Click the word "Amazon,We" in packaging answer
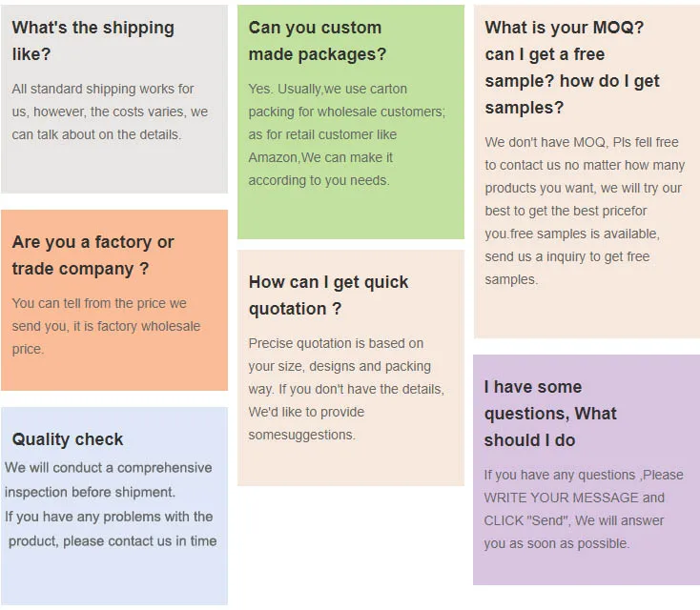This screenshot has width=700, height=610. tap(285, 157)
